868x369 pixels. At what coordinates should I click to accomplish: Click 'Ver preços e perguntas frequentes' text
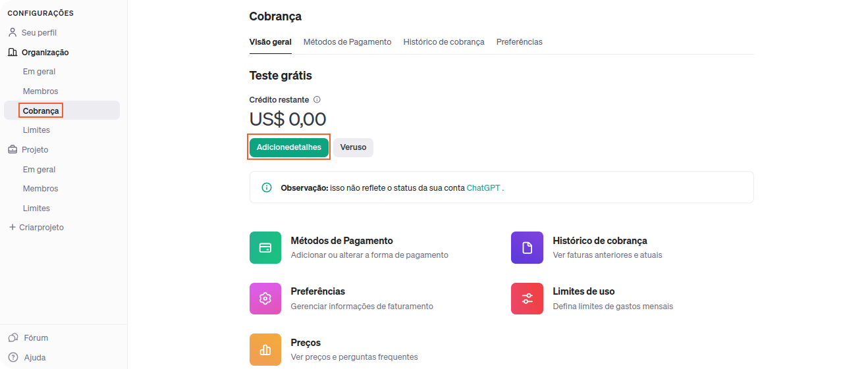tap(354, 357)
